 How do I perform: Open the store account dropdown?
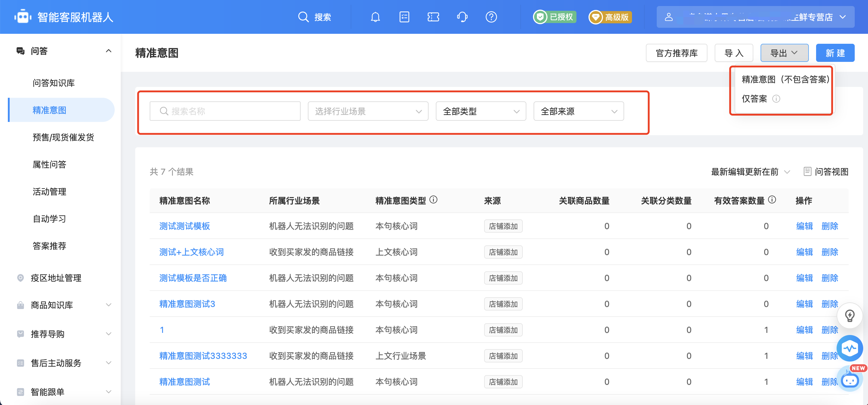click(x=755, y=17)
